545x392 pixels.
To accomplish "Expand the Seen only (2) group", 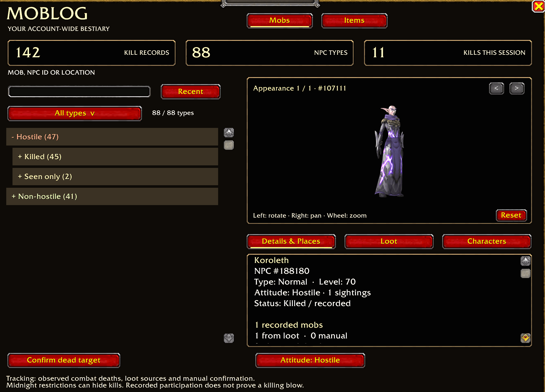I will [x=115, y=176].
